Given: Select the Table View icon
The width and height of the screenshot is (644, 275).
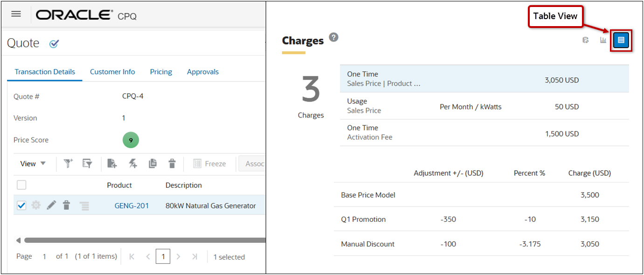Looking at the screenshot, I should tap(621, 41).
